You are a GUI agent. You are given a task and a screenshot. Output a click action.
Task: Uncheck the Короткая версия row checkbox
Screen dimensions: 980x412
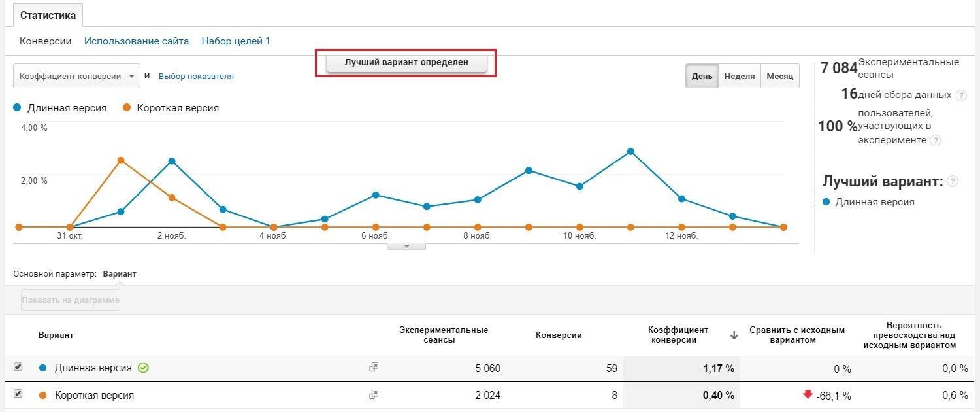[18, 394]
